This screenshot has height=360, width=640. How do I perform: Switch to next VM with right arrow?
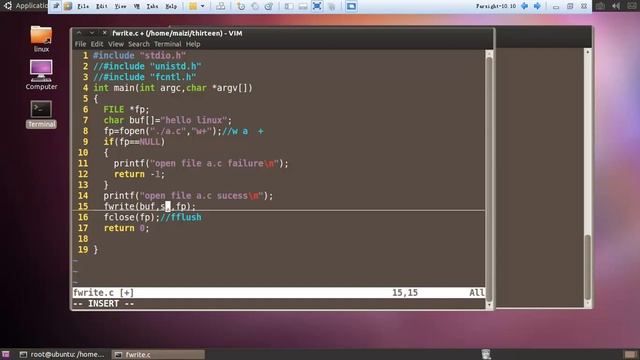pyautogui.click(x=538, y=6)
